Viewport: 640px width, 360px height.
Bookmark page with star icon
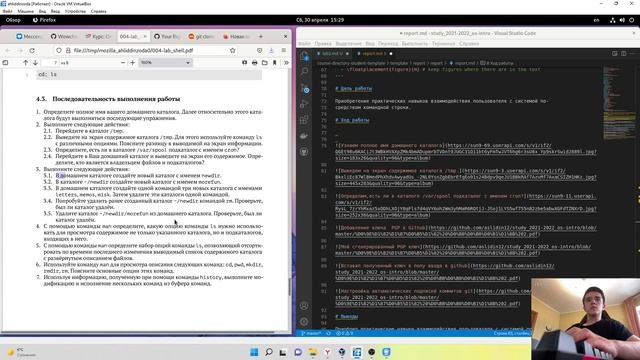coord(233,50)
